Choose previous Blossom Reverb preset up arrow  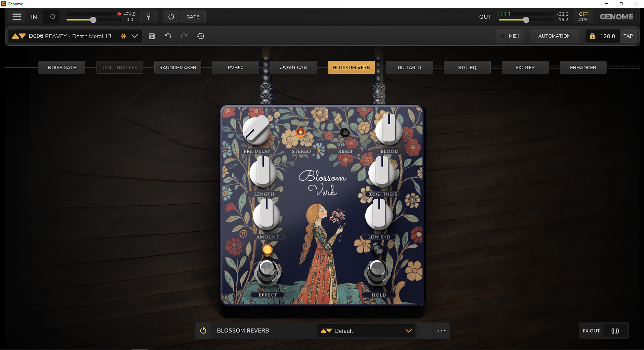[323, 331]
